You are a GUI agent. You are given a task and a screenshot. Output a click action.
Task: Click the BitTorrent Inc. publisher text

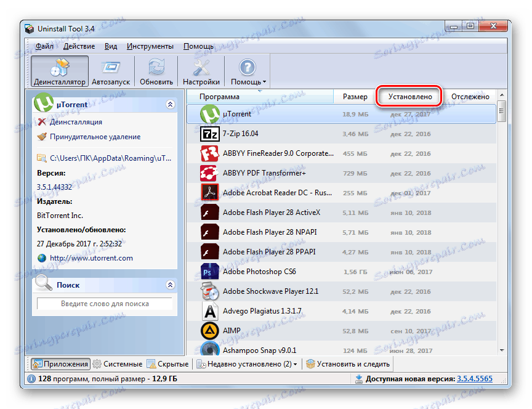point(60,216)
